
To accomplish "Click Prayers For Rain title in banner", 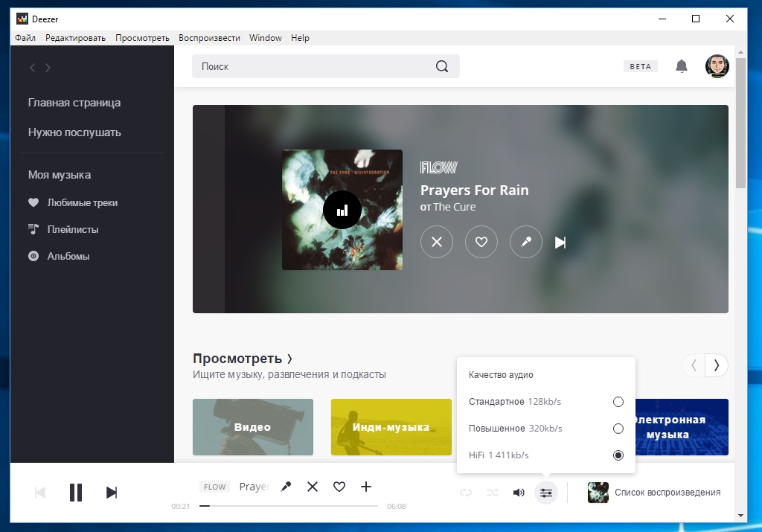I will 474,190.
